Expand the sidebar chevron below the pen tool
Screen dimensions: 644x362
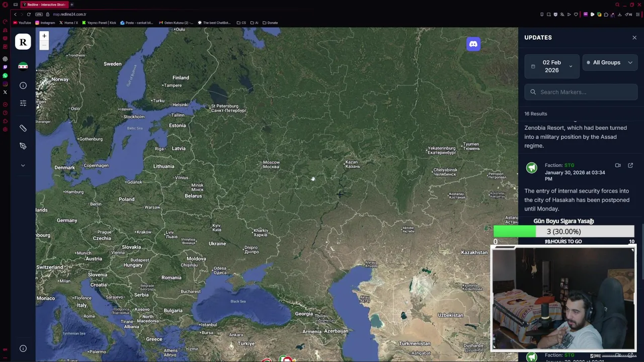23,165
